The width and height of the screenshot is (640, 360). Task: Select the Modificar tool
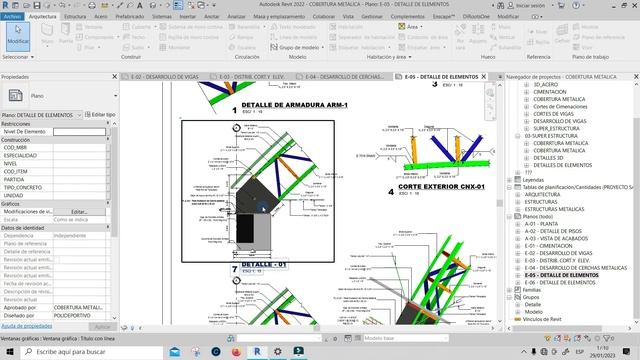click(18, 36)
